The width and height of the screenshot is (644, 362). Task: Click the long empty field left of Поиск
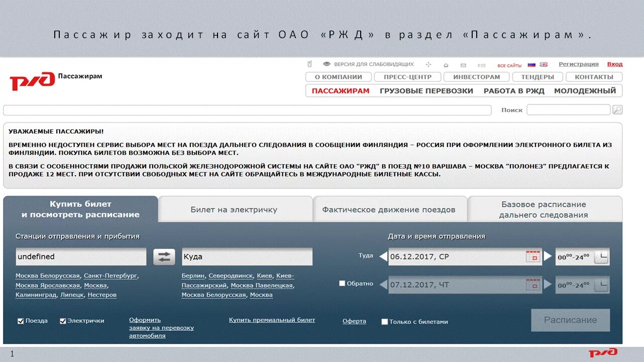247,110
